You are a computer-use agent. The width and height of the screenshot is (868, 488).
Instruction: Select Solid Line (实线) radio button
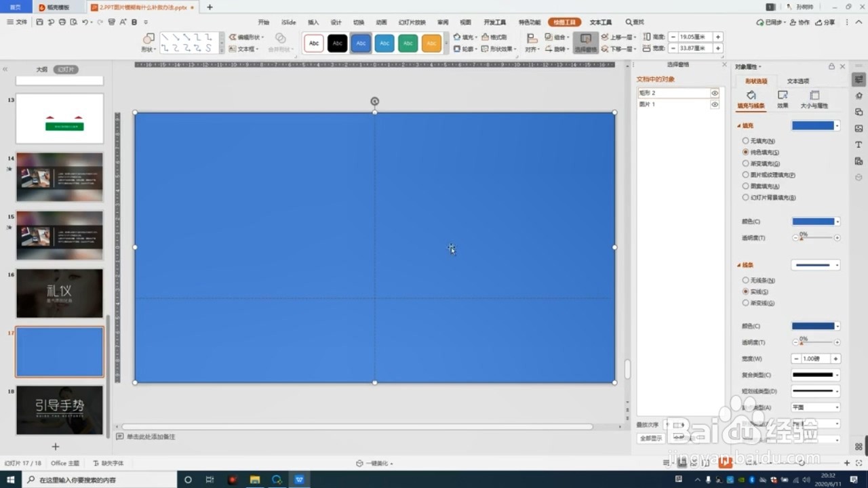[746, 291]
